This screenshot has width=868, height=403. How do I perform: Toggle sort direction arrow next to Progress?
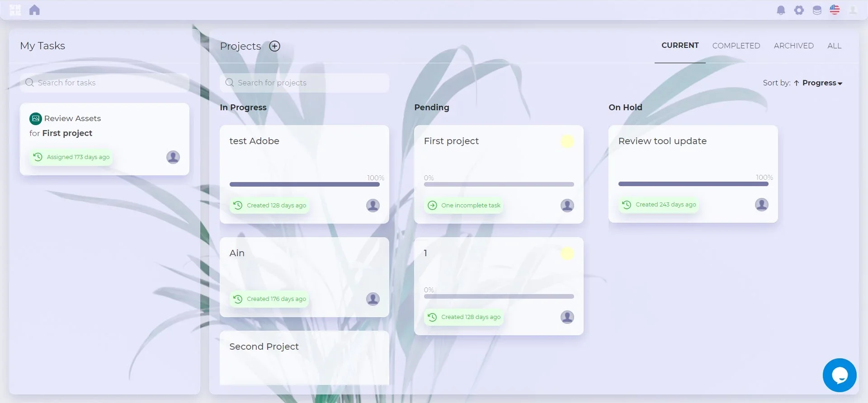click(x=797, y=83)
